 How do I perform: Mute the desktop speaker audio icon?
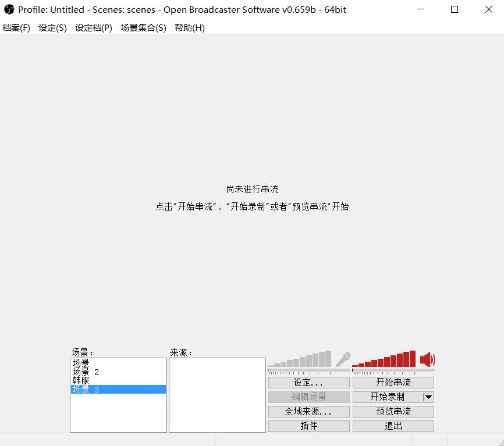tap(428, 359)
